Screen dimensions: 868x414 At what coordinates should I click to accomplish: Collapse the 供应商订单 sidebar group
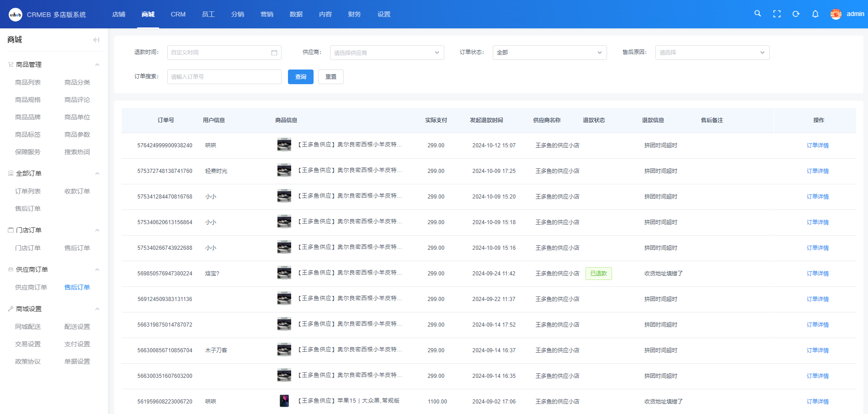click(x=97, y=269)
